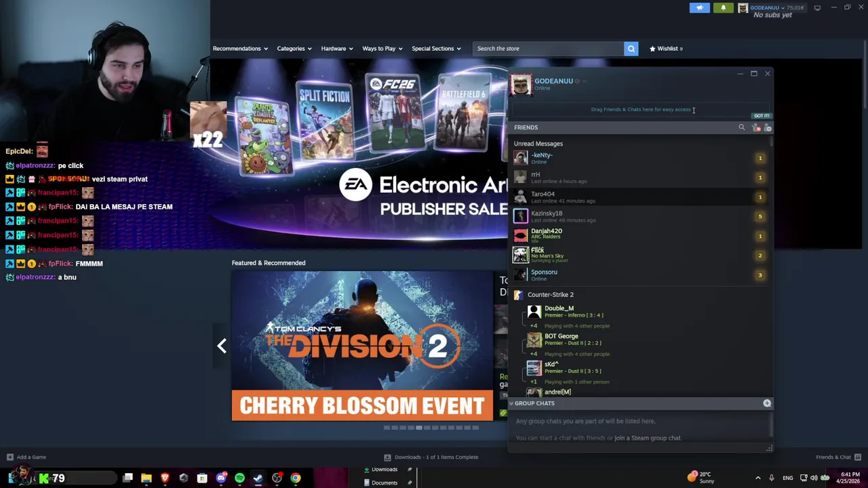Open chat with Danjah420
Image resolution: width=868 pixels, height=488 pixels.
639,235
